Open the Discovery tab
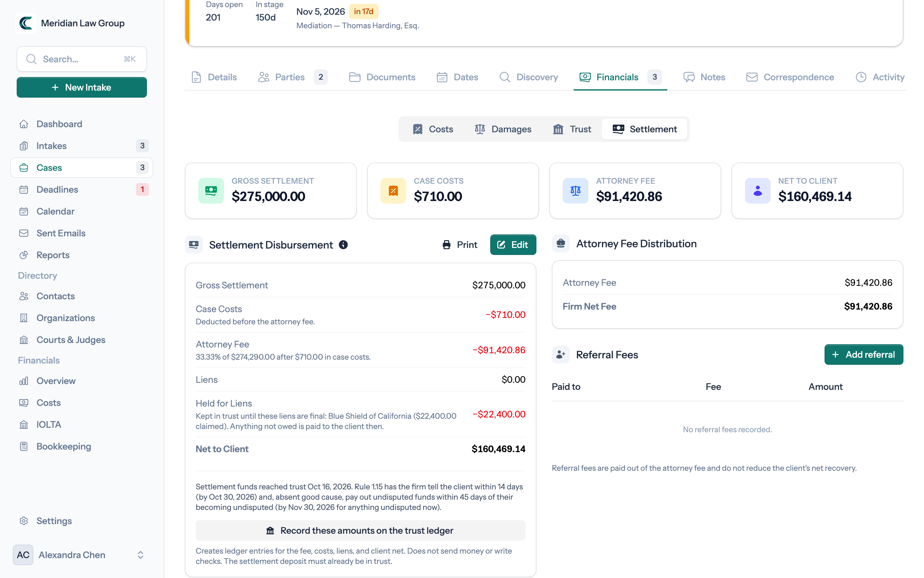 coord(529,77)
